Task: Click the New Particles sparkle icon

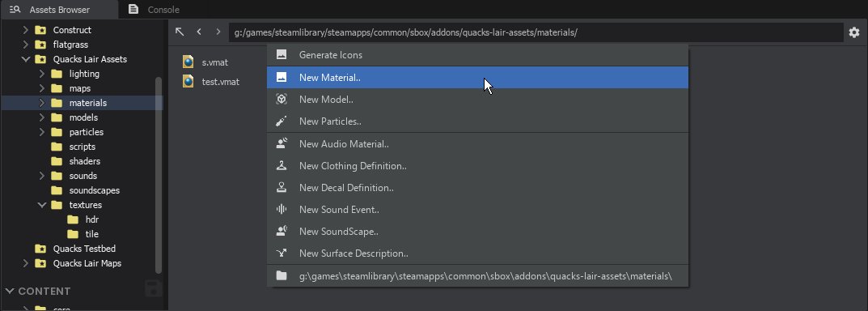Action: click(282, 121)
